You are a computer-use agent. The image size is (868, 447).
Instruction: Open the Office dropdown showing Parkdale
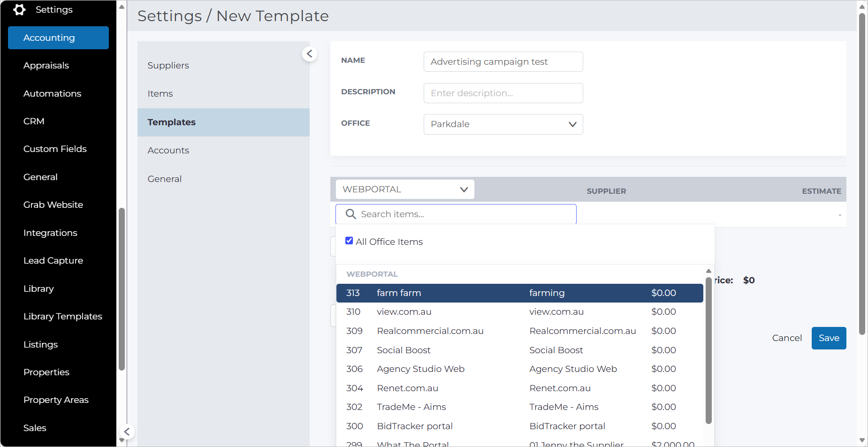point(503,124)
